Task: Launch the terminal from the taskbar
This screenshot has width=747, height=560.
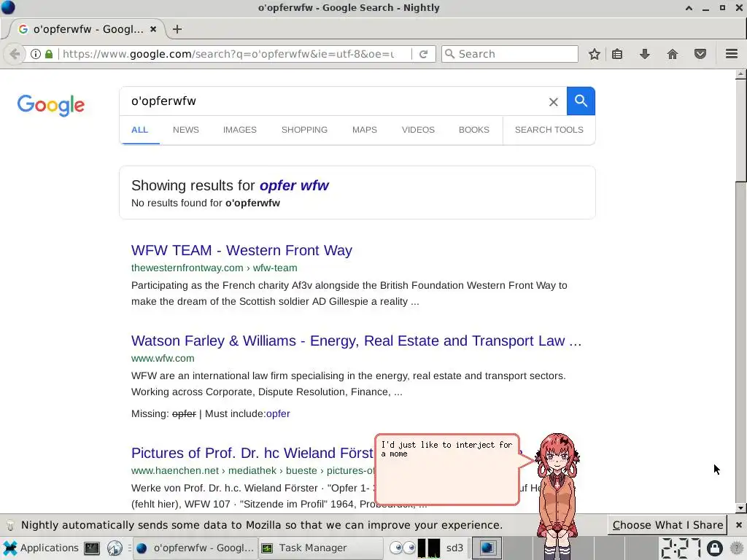Action: click(91, 548)
